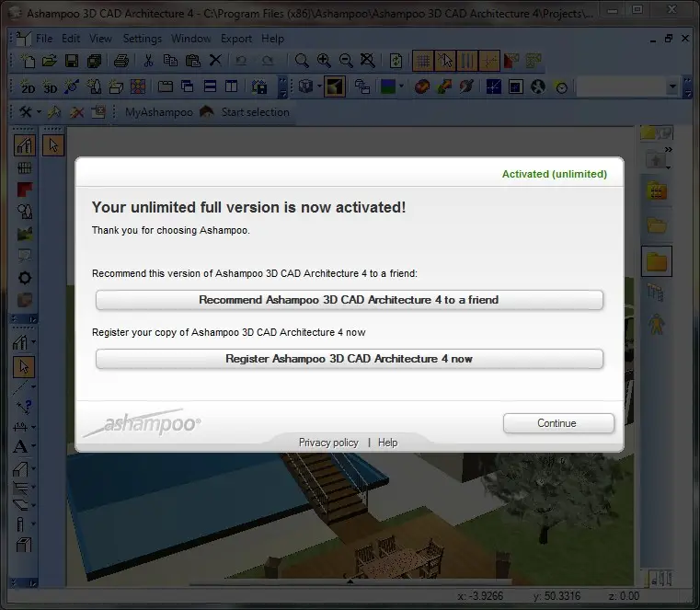Expand the Text tool dropdown arrow
Screen dimensions: 700x610
pos(33,446)
